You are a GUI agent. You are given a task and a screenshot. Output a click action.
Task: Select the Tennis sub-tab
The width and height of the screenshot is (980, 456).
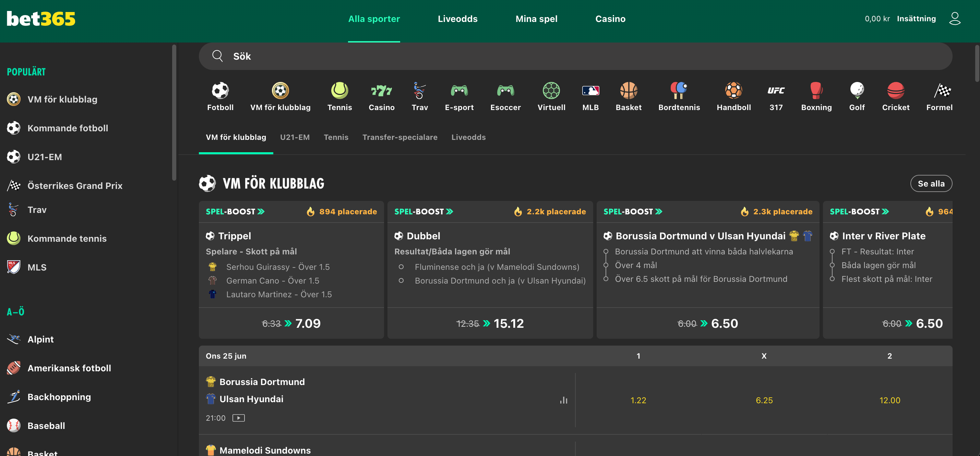coord(336,137)
